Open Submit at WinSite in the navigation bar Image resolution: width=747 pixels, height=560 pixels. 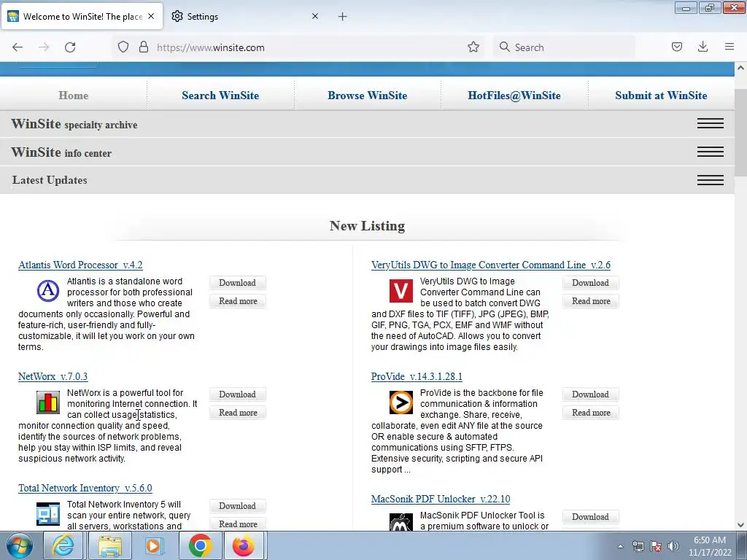coord(661,96)
